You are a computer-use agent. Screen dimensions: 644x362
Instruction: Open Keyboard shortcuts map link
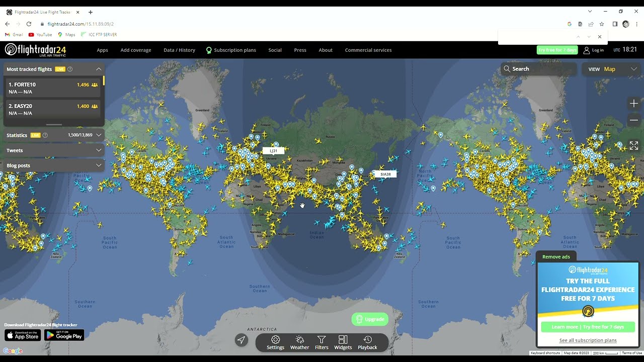coord(545,353)
